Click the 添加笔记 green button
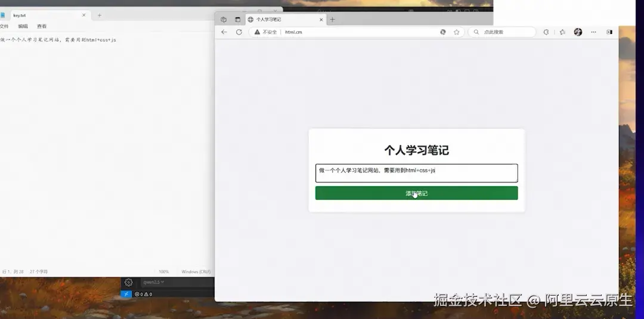This screenshot has width=644, height=319. [x=416, y=193]
